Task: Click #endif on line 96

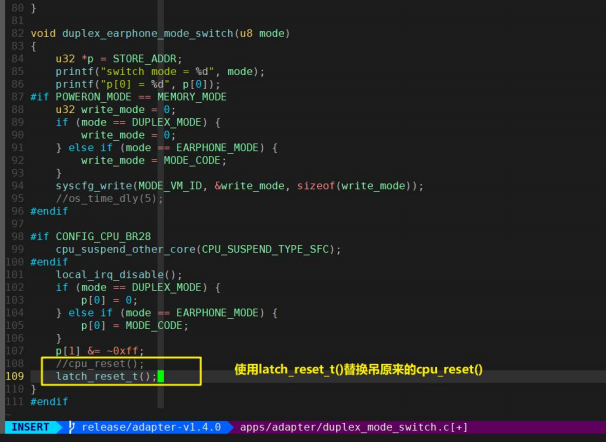Action: (x=49, y=211)
